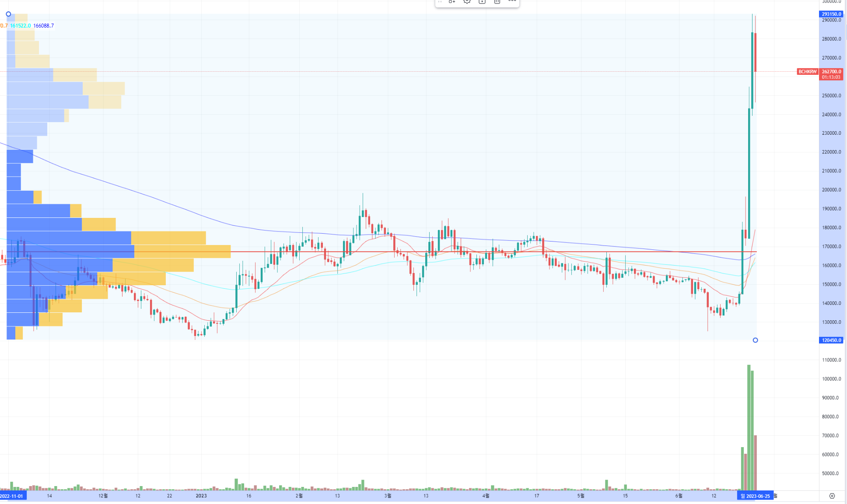Click the 280000.0 price axis label

coord(831,39)
